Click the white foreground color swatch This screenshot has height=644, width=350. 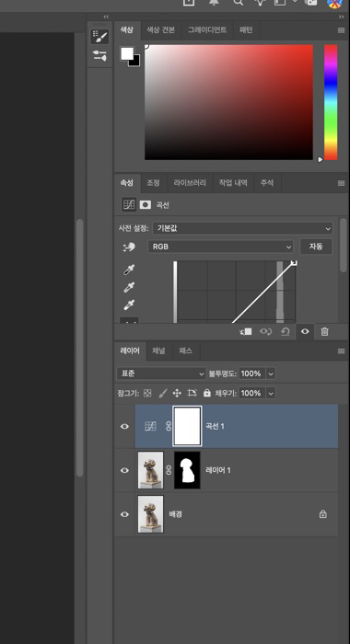pyautogui.click(x=127, y=53)
